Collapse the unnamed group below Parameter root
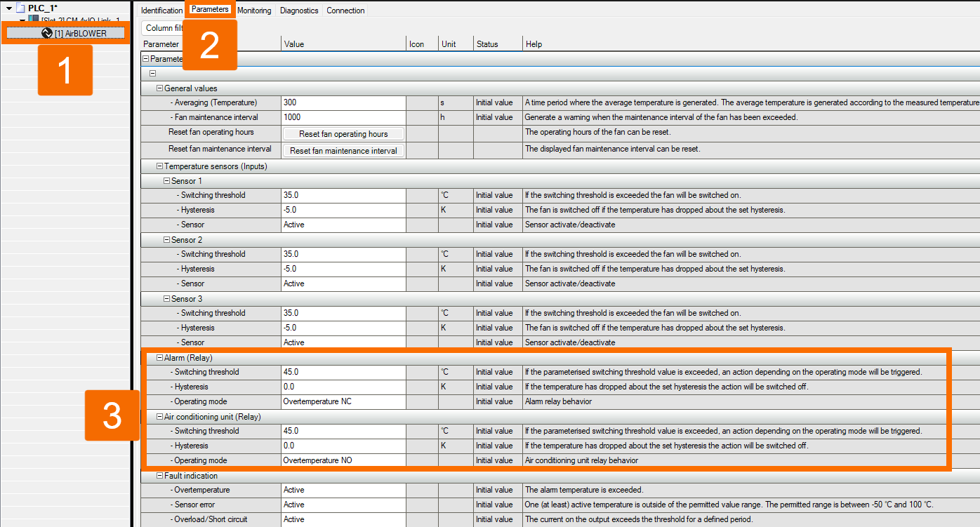This screenshot has height=527, width=980. click(152, 74)
